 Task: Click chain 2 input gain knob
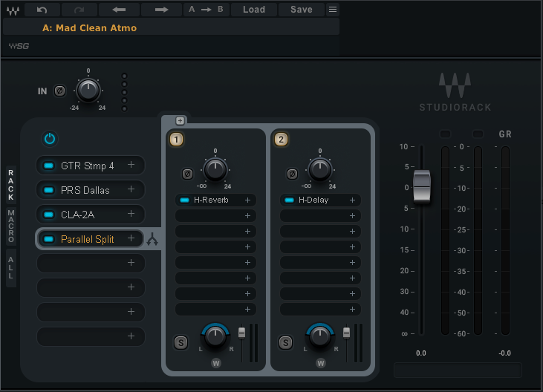pos(320,170)
